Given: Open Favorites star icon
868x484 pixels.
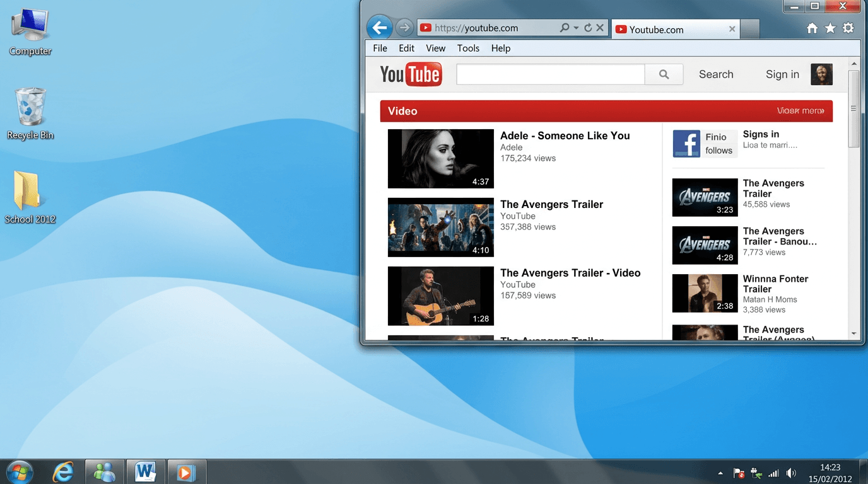Looking at the screenshot, I should (830, 28).
